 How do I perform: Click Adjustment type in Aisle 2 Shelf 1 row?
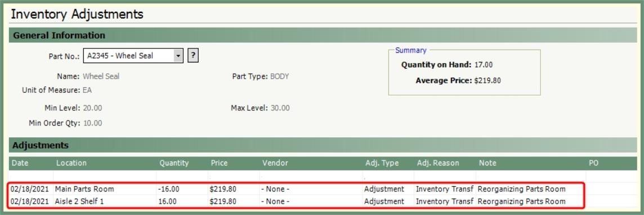384,201
